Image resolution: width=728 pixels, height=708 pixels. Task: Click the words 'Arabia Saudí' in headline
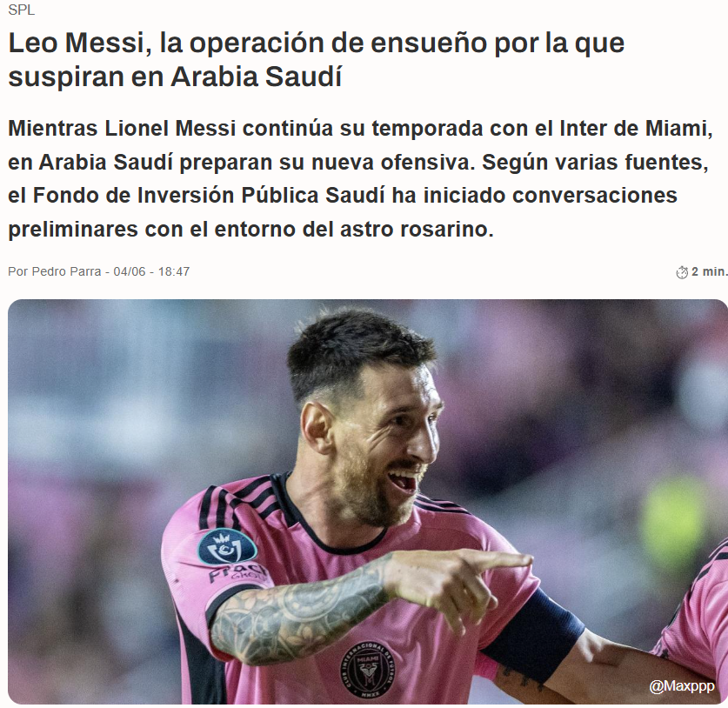pyautogui.click(x=257, y=77)
